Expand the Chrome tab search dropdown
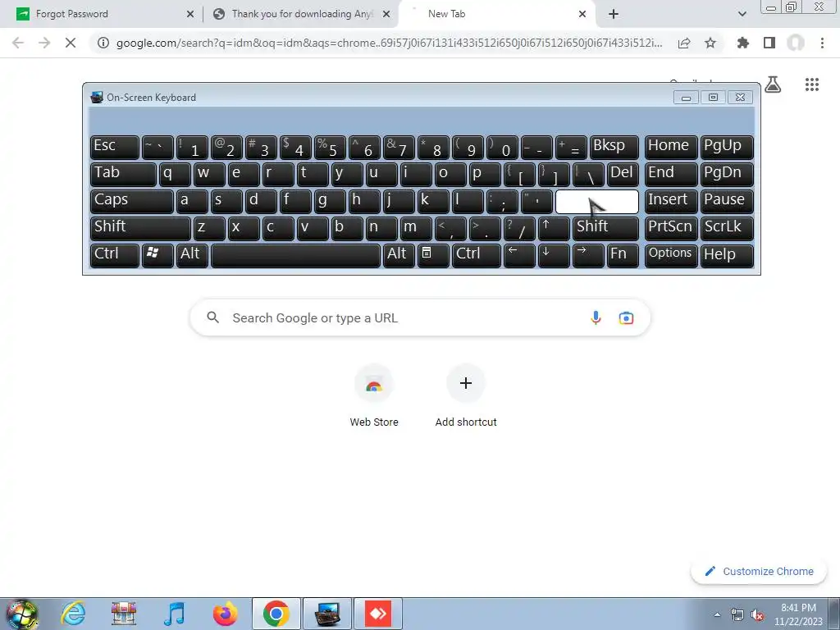The image size is (840, 630). pyautogui.click(x=742, y=14)
